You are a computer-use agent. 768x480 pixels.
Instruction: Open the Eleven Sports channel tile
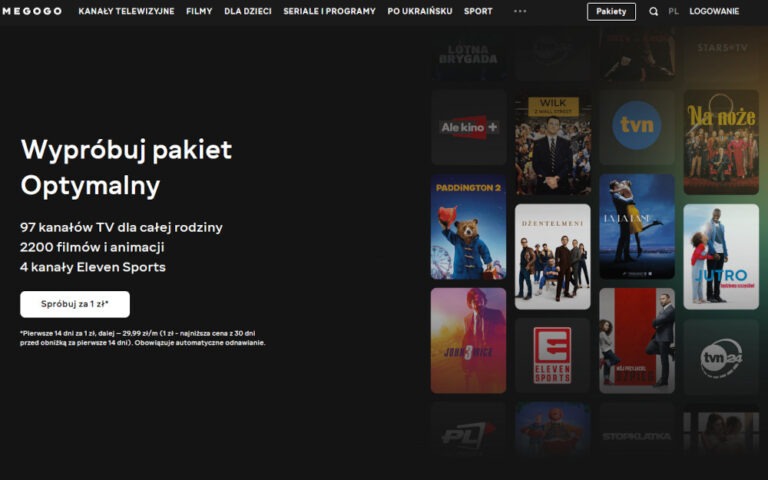point(552,354)
